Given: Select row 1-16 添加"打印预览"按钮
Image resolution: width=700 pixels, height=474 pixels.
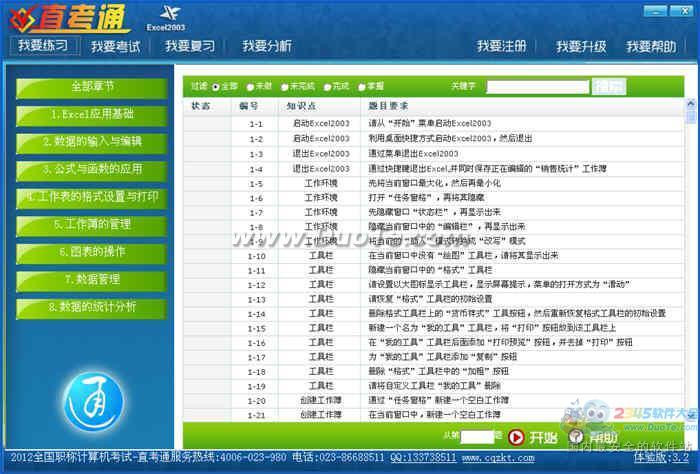Looking at the screenshot, I should (433, 342).
